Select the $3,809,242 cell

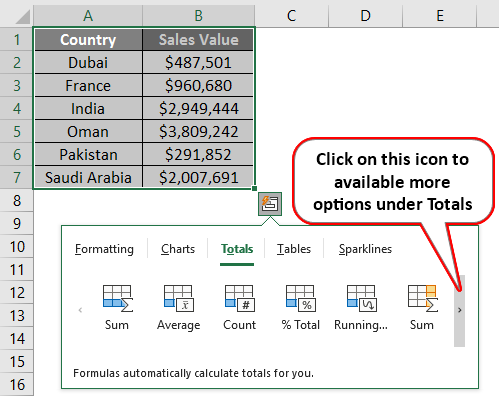click(198, 132)
